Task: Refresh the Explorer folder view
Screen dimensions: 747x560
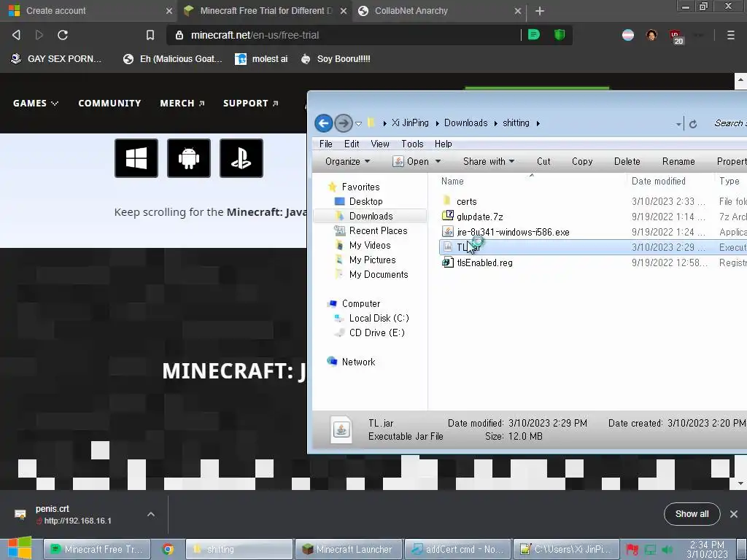Action: pyautogui.click(x=693, y=124)
